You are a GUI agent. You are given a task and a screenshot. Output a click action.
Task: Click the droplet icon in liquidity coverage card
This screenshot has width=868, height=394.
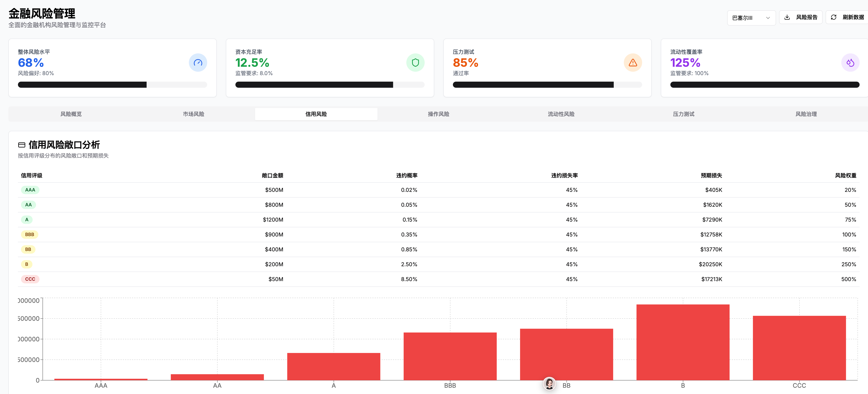click(850, 63)
